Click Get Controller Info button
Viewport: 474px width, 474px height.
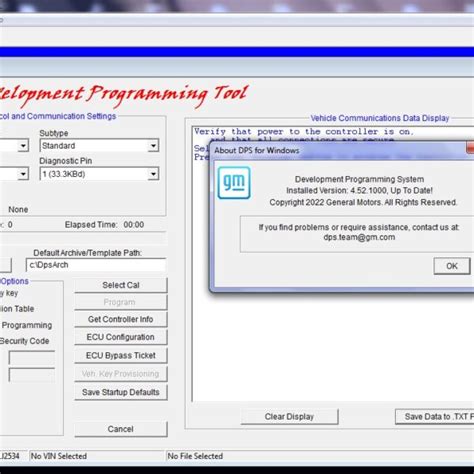tap(121, 319)
